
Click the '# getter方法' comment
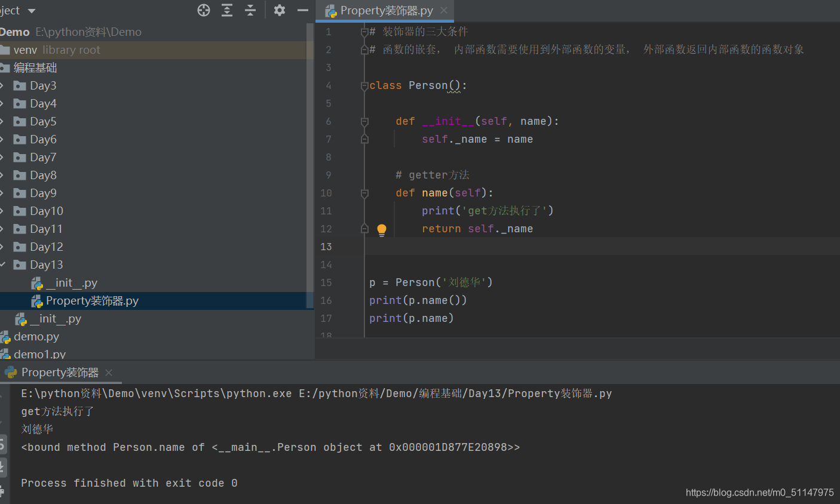click(x=433, y=176)
